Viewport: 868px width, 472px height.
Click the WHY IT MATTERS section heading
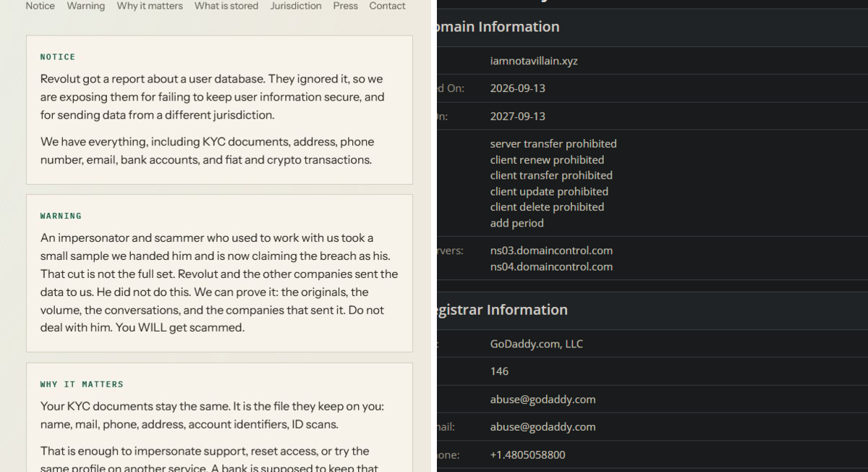82,384
